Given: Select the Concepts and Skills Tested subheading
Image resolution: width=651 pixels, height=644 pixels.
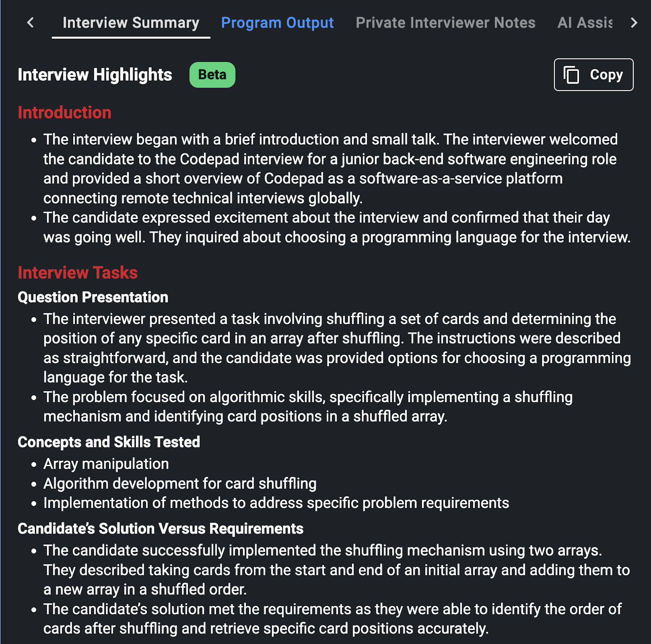Looking at the screenshot, I should click(x=109, y=442).
